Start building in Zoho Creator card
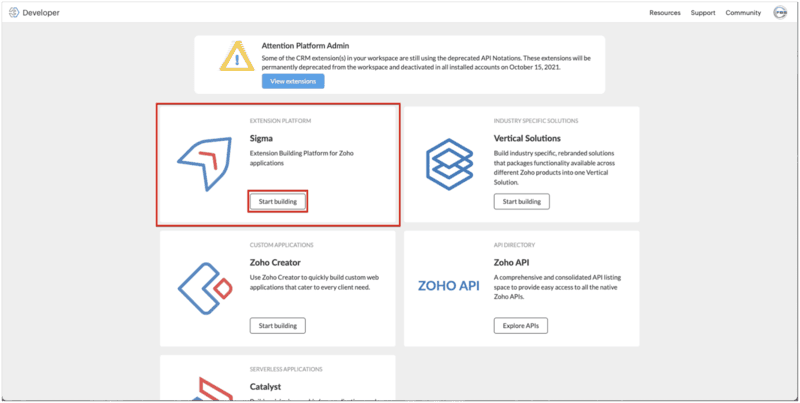 click(x=277, y=325)
